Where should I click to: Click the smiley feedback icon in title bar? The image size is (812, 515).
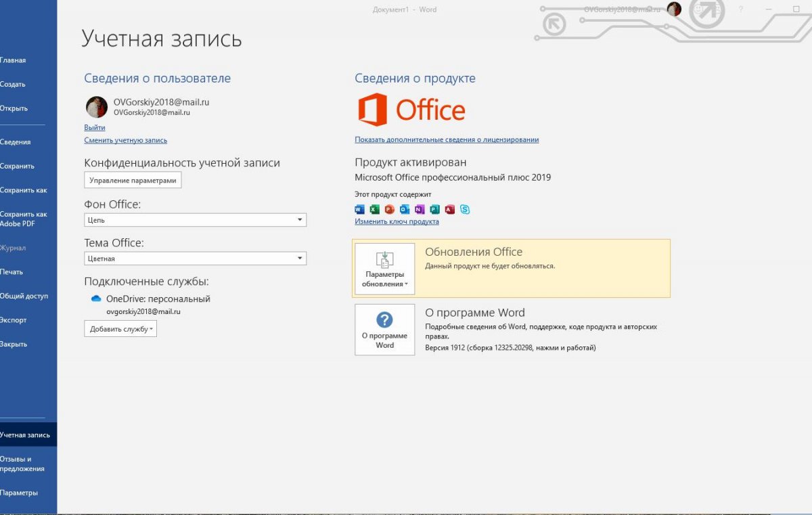[x=700, y=9]
